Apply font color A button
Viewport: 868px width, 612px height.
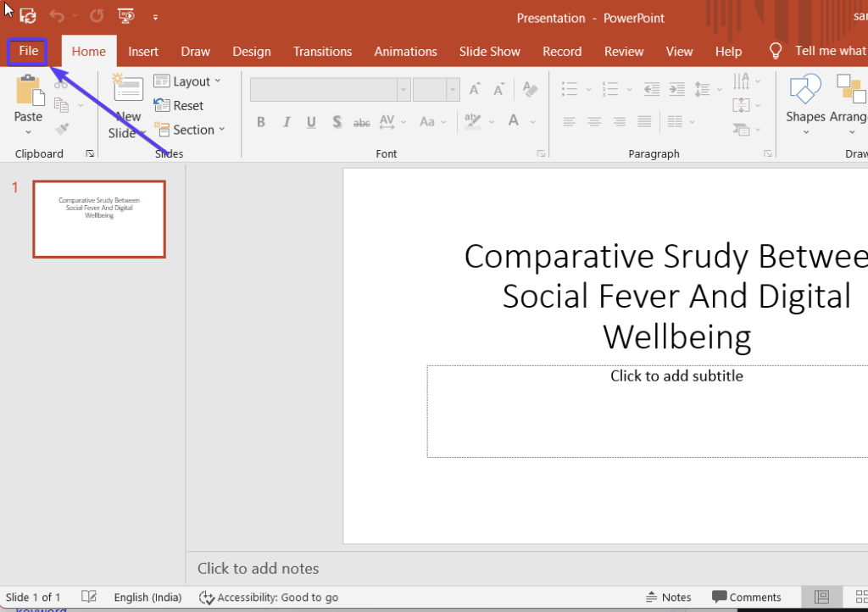[x=514, y=121]
